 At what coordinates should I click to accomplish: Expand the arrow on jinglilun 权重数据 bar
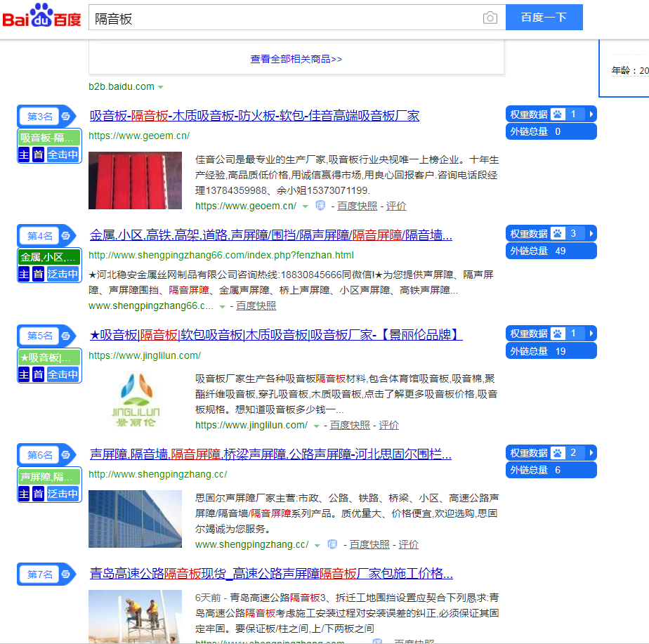(x=591, y=333)
